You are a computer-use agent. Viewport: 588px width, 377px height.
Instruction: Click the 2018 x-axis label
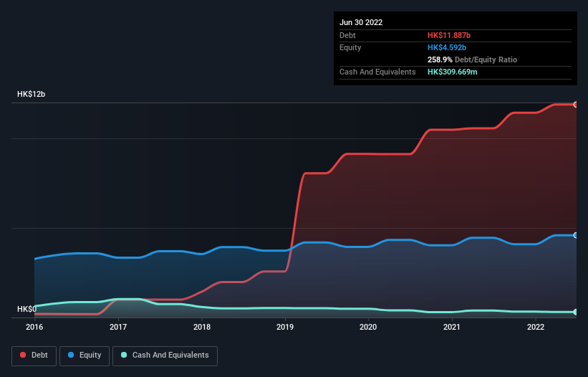coord(202,327)
